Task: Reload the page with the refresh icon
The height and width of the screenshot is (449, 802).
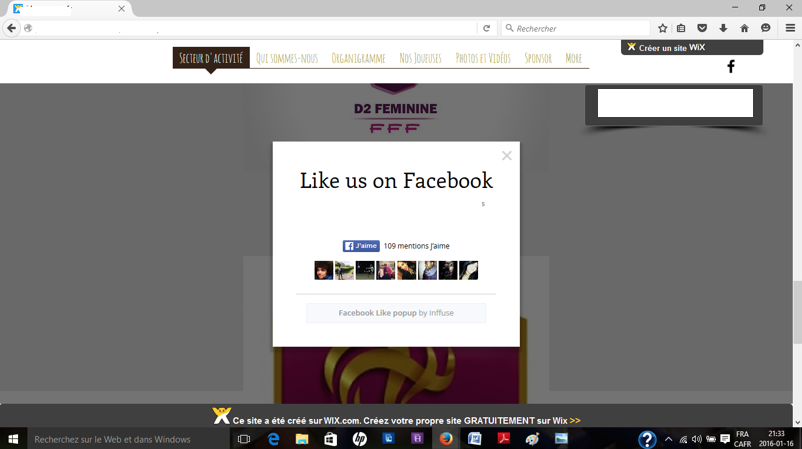Action: click(x=486, y=28)
